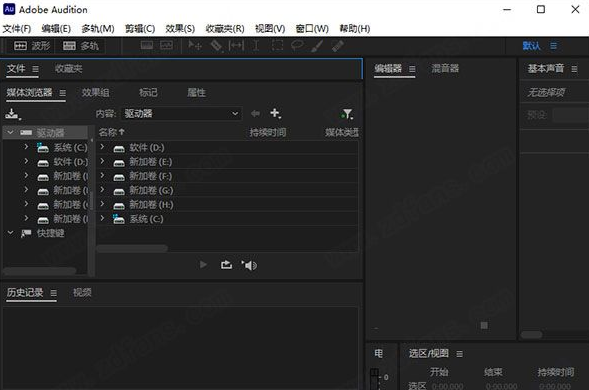Select the Lasso Selection tool
This screenshot has width=589, height=390.
pos(297,45)
